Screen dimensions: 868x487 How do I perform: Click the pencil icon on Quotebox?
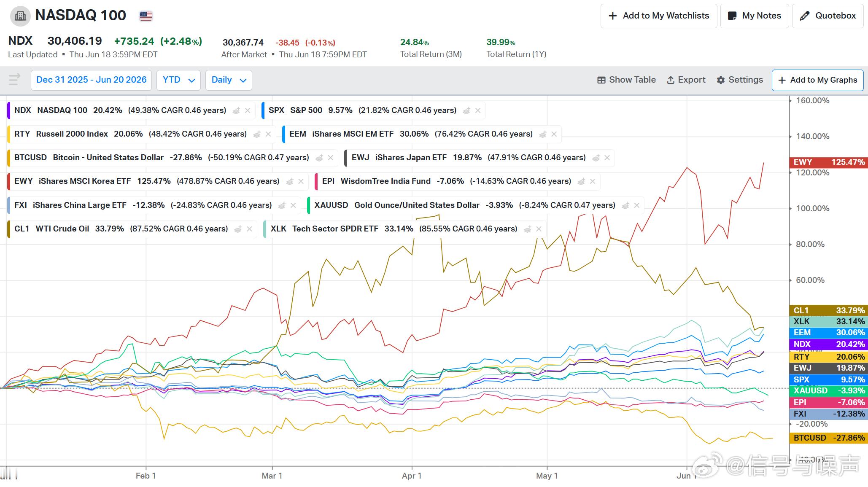click(804, 16)
